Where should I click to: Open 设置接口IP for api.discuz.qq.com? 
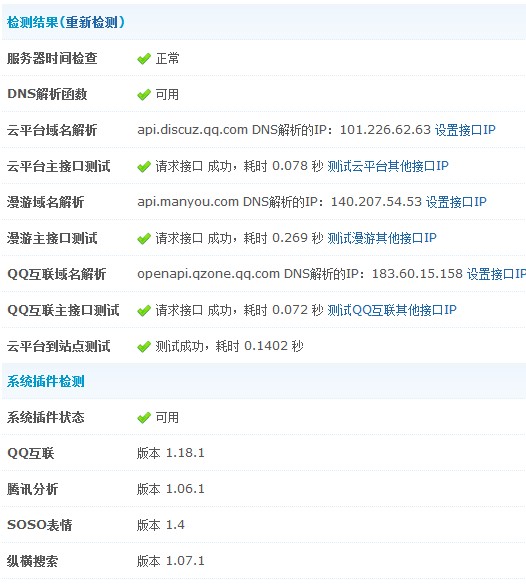click(465, 130)
